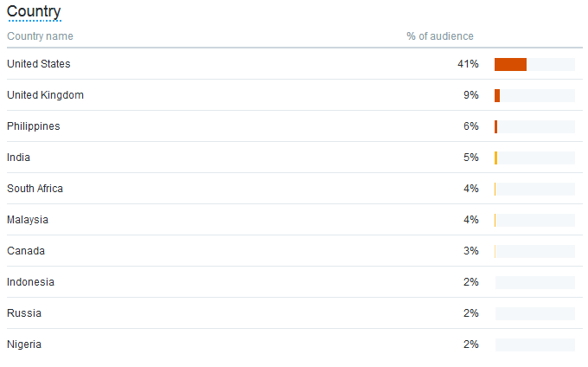Click the Nigeria audience bar
The width and height of the screenshot is (588, 367).
pyautogui.click(x=534, y=344)
